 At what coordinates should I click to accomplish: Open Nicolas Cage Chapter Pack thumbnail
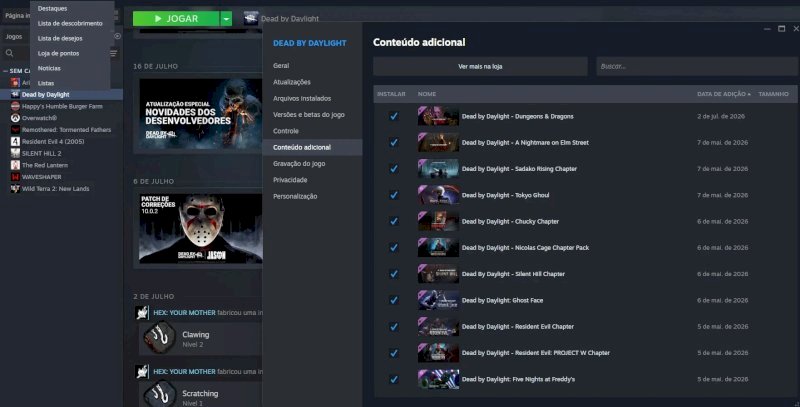pos(438,247)
